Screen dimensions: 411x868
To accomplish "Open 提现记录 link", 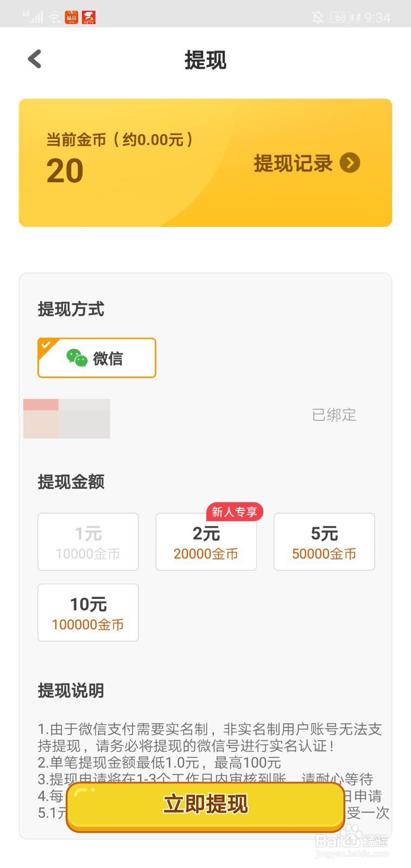I will coord(293,163).
